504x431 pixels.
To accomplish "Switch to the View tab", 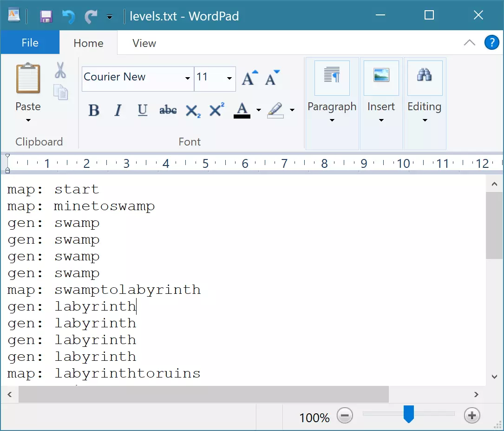I will [144, 43].
